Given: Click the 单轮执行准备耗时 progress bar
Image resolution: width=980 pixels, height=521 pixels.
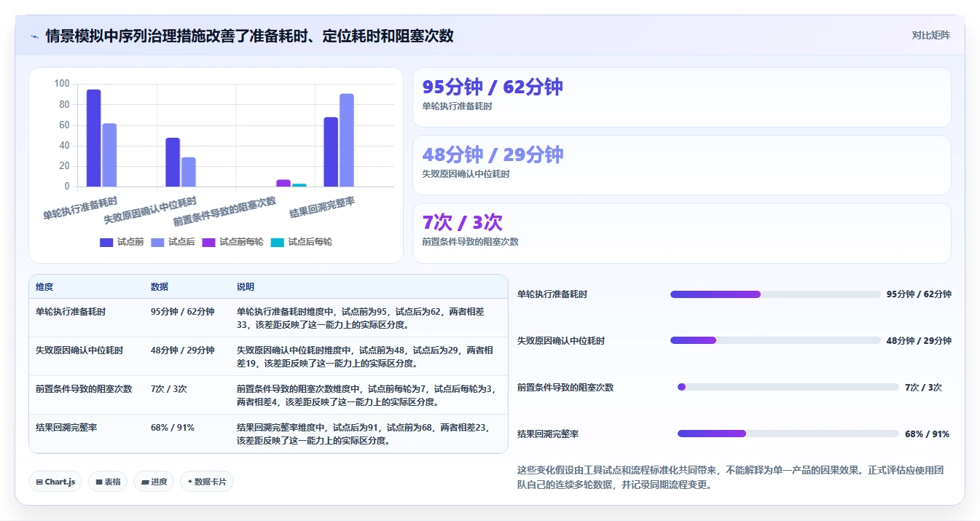Looking at the screenshot, I should 775,294.
